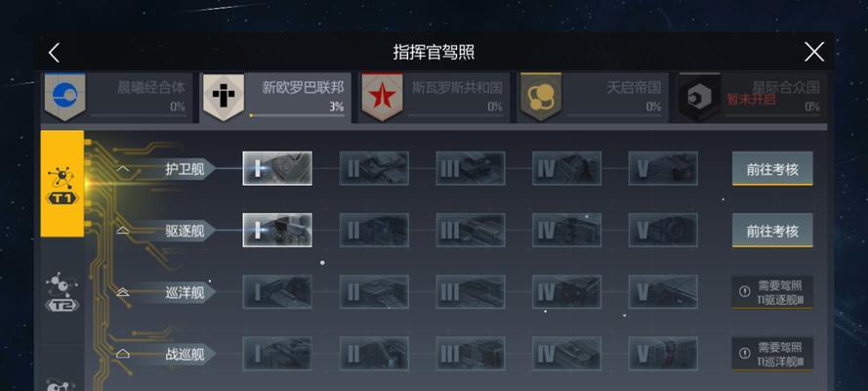Select the T1 tier icon

tap(62, 184)
